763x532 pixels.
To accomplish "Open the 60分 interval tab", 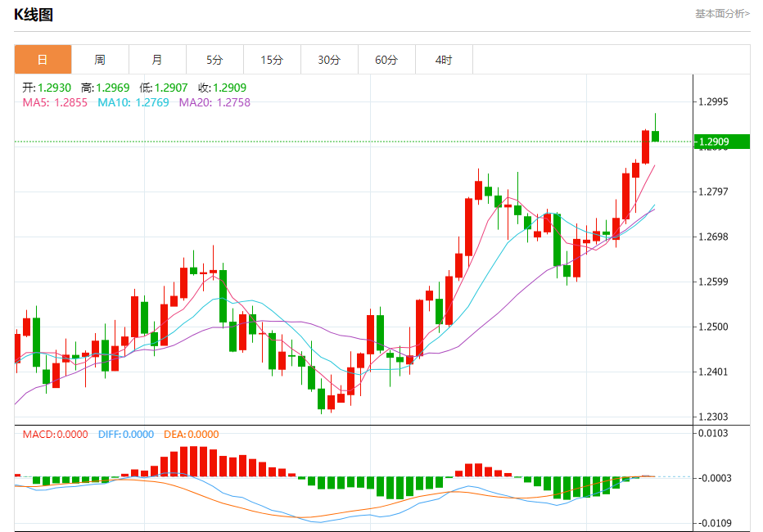I will [x=386, y=59].
